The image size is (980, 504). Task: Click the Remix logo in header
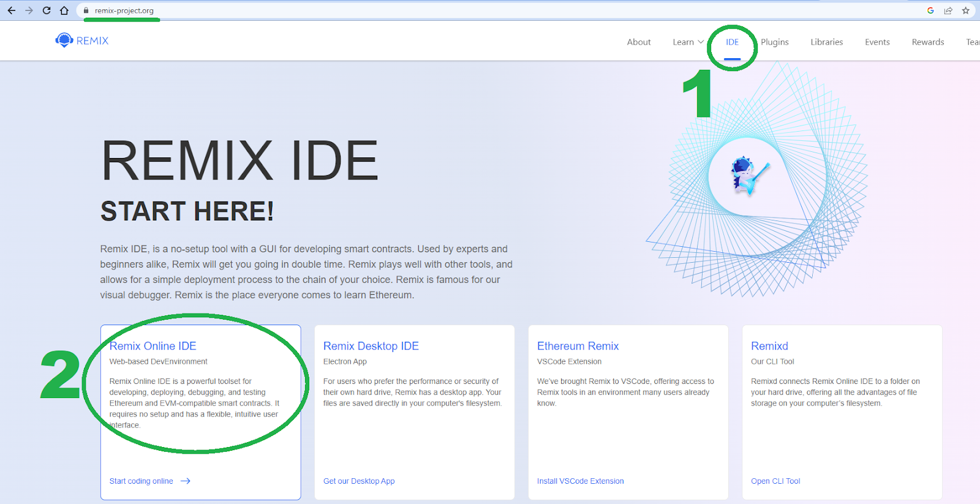[x=82, y=40]
